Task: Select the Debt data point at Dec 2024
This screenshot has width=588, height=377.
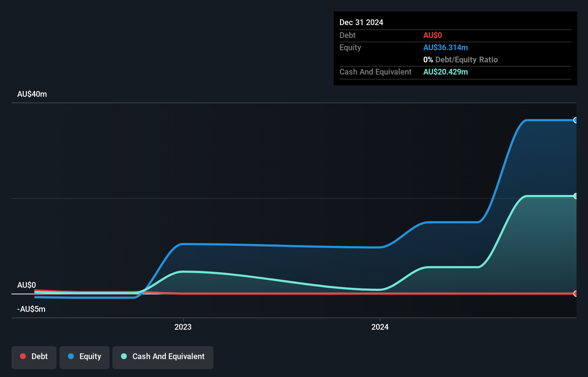Action: pos(575,294)
